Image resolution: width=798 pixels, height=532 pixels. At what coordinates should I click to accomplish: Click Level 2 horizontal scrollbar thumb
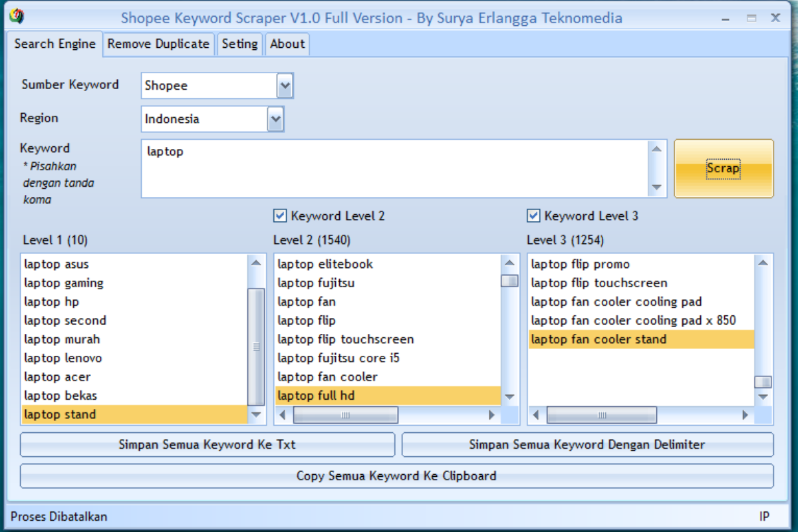(x=346, y=415)
